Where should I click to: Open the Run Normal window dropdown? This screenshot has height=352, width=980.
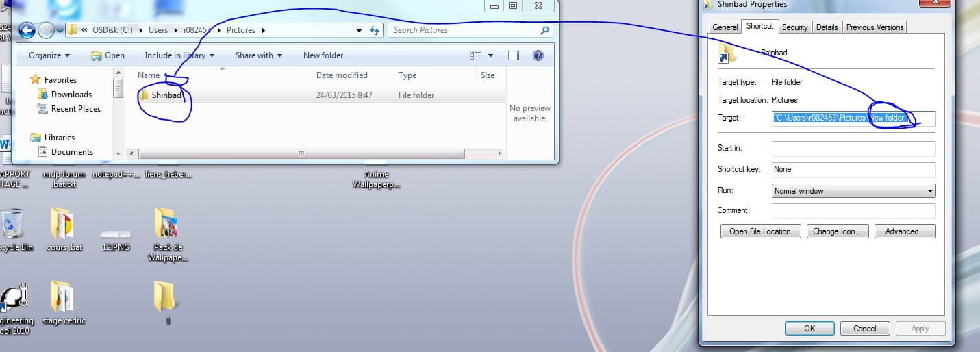853,191
